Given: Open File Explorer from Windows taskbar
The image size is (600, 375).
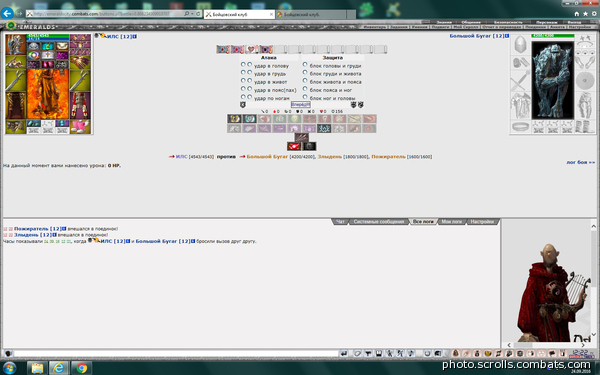Looking at the screenshot, I should pos(37,368).
